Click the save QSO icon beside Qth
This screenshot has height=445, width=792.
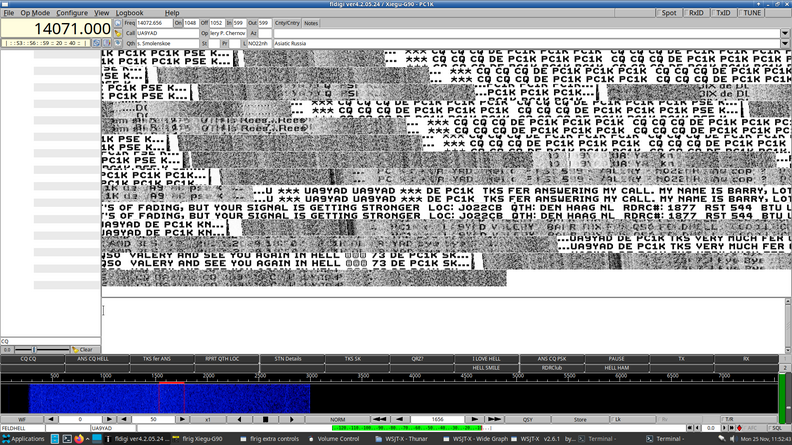tap(118, 43)
